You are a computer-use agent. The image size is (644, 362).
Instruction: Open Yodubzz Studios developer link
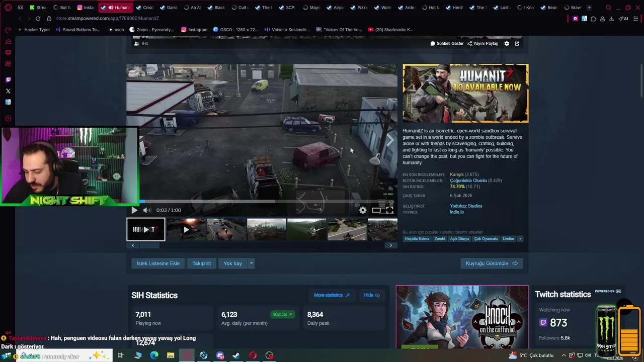[466, 206]
